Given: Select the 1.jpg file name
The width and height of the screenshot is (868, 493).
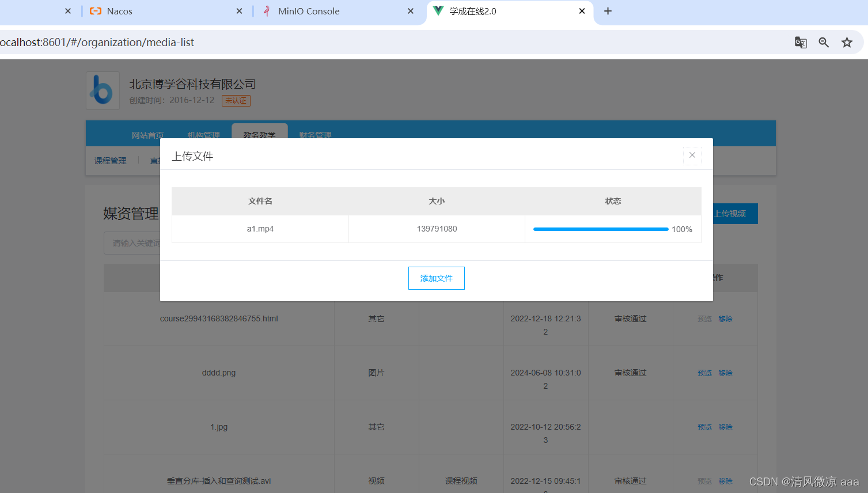Looking at the screenshot, I should pos(219,427).
